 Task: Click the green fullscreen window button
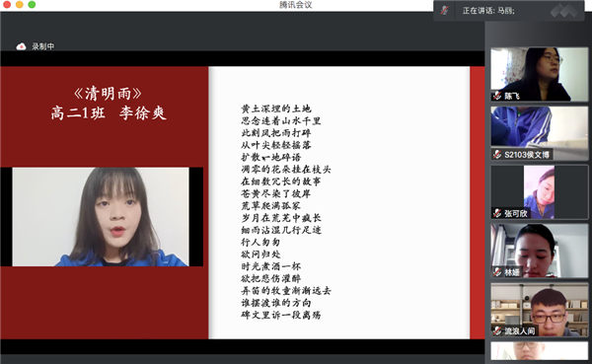(x=32, y=5)
